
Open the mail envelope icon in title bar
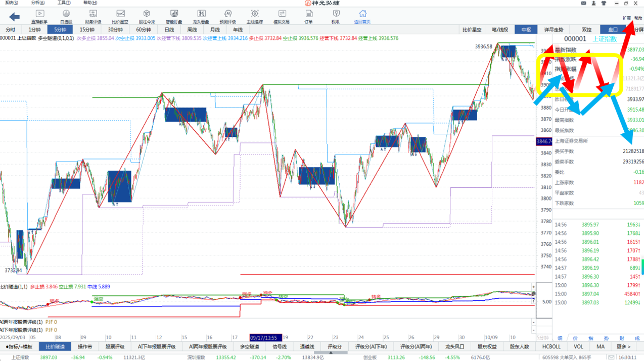click(584, 3)
